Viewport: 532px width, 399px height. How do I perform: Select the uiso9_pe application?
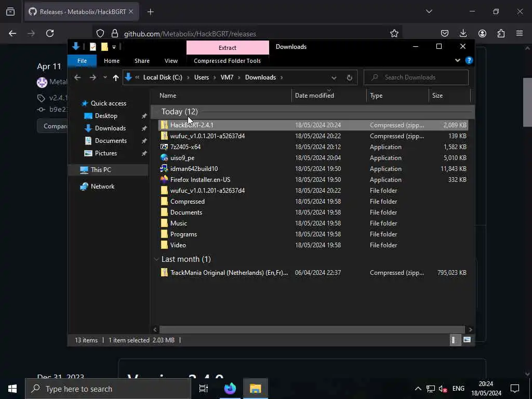[313, 157]
